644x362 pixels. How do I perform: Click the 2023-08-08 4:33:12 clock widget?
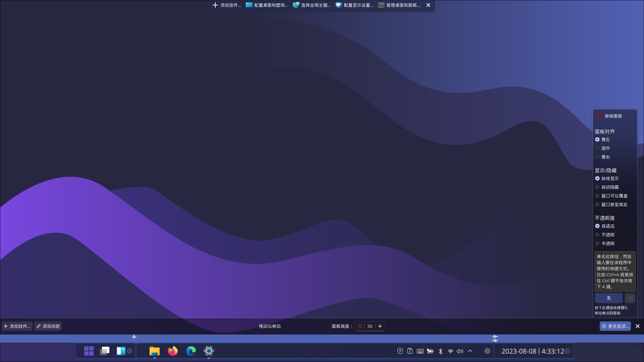point(532,351)
